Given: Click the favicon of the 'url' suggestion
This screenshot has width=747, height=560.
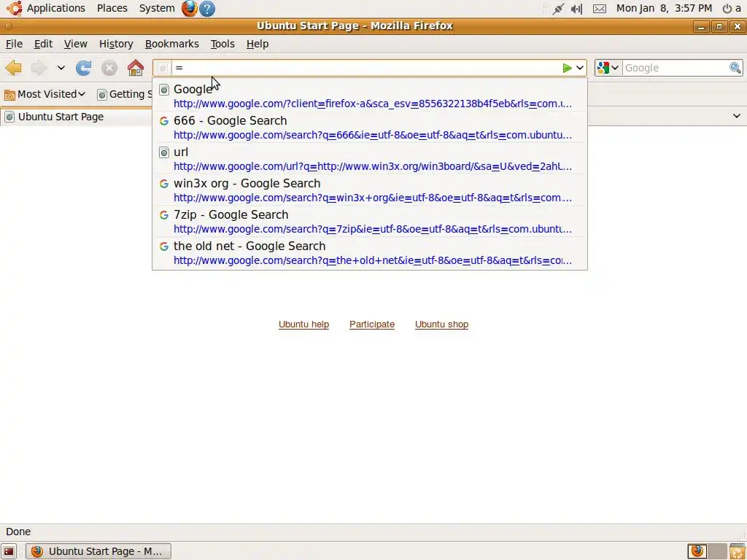Looking at the screenshot, I should click(164, 152).
